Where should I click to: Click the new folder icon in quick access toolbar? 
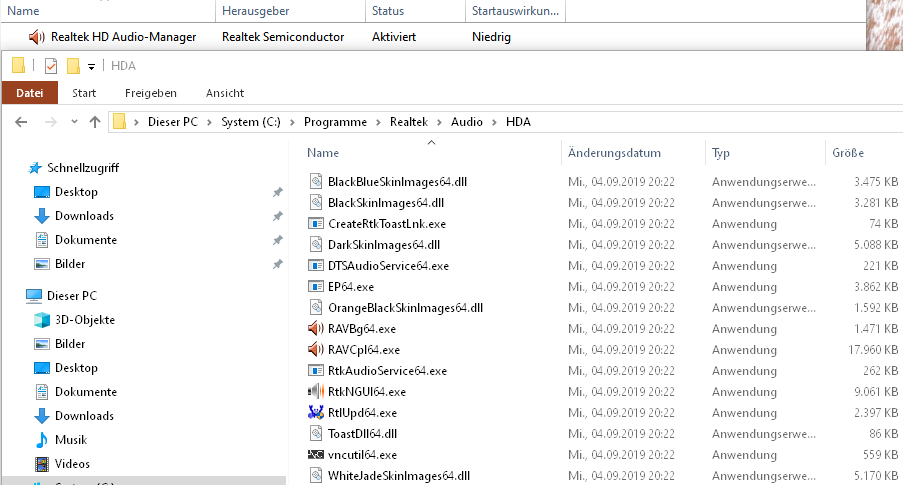[73, 66]
